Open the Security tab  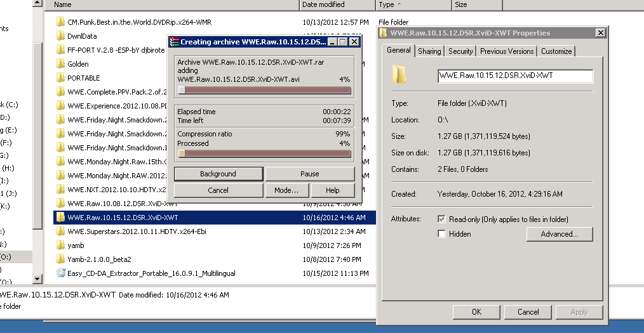pos(460,51)
